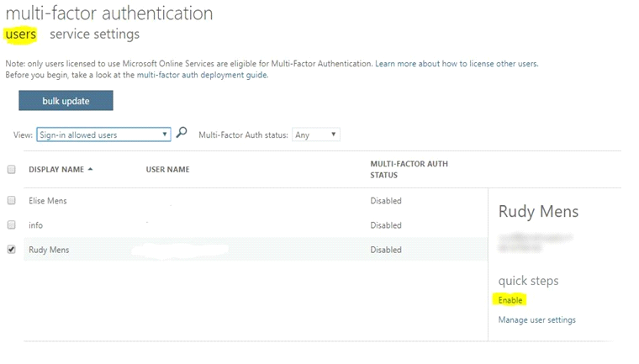639x364 pixels.
Task: Click MULTI-FACTOR AUTH STATUS column header
Action: coord(409,169)
